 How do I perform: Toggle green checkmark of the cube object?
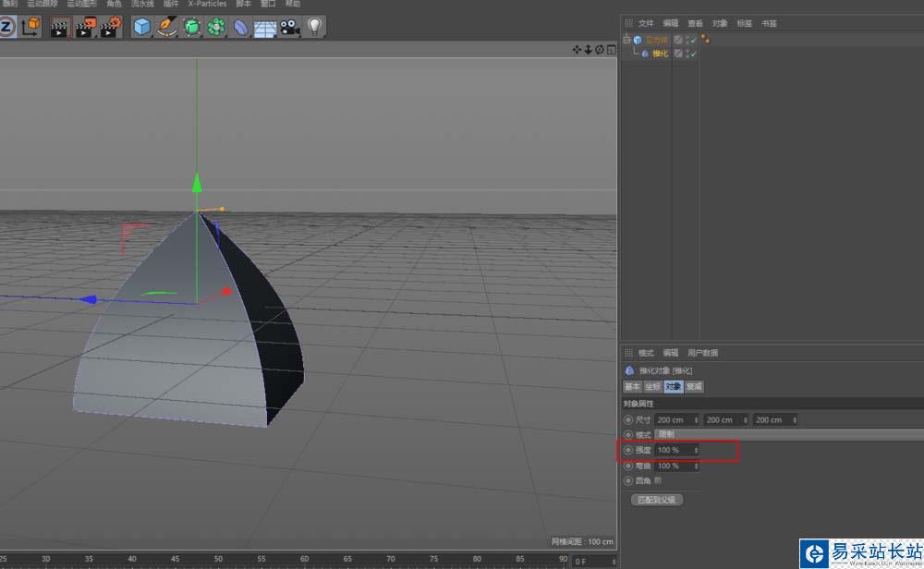pyautogui.click(x=693, y=40)
